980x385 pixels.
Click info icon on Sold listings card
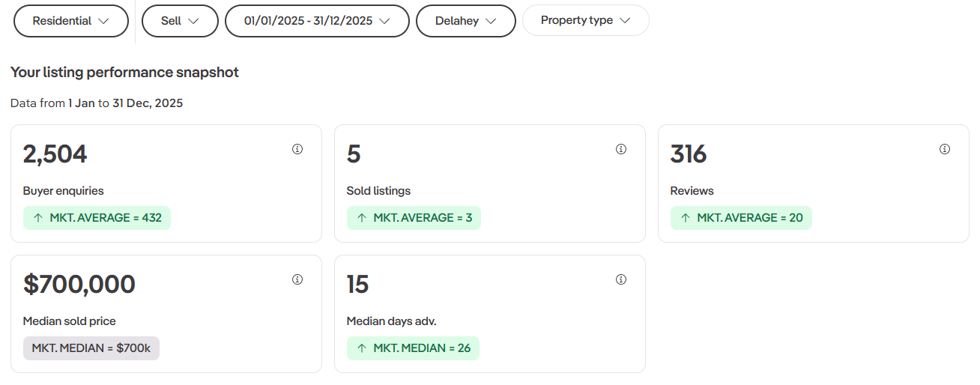click(x=621, y=149)
